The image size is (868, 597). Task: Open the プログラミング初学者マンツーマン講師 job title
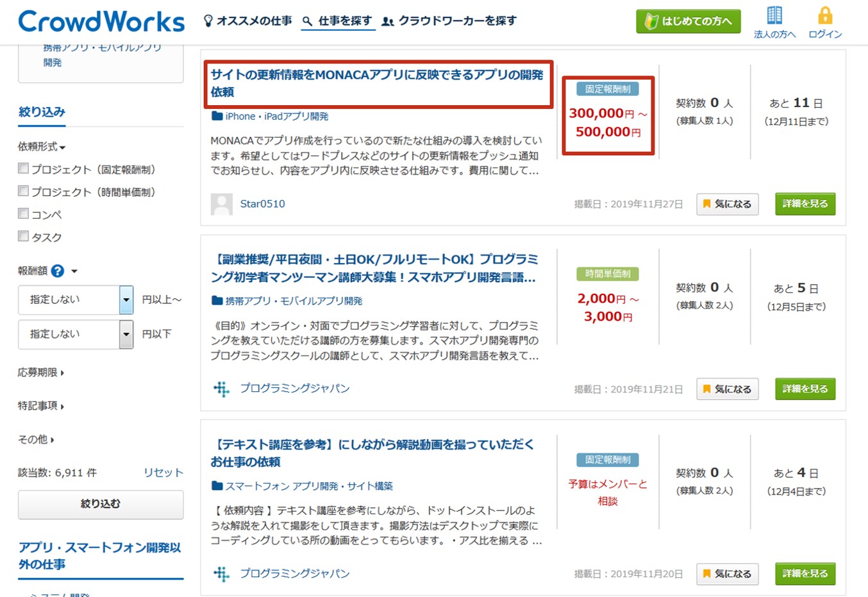coord(374,269)
